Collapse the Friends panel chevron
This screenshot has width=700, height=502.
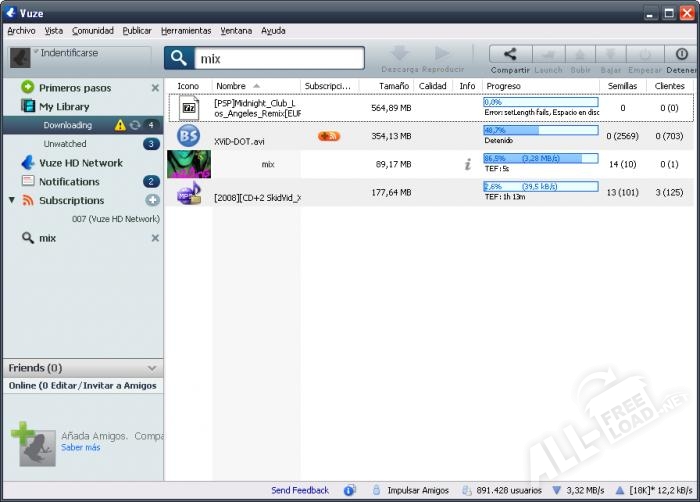pos(152,368)
